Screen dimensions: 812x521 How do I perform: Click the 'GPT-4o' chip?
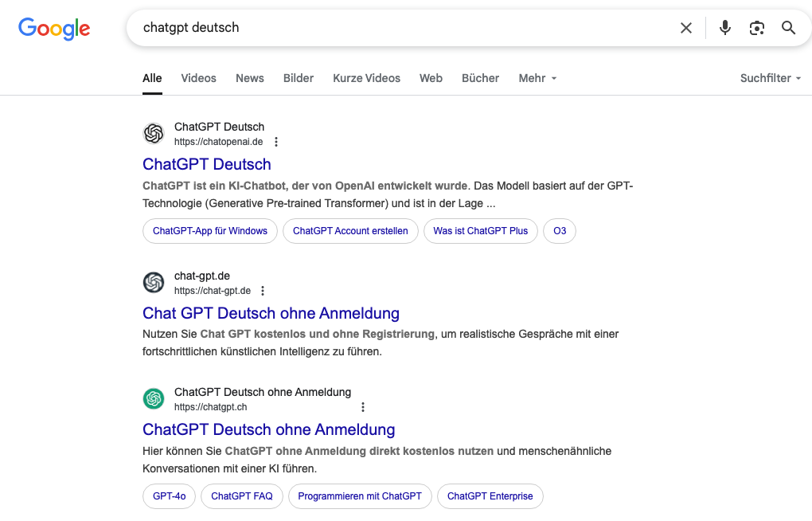[170, 496]
